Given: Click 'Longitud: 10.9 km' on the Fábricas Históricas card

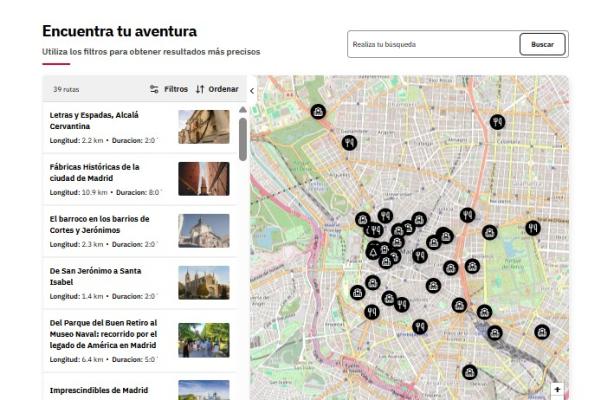Looking at the screenshot, I should pos(79,193).
